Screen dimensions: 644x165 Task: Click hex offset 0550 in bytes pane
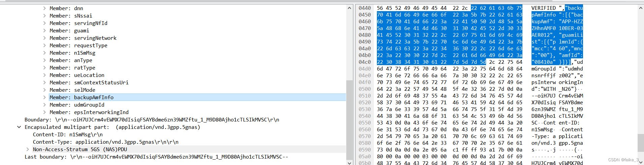click(365, 122)
